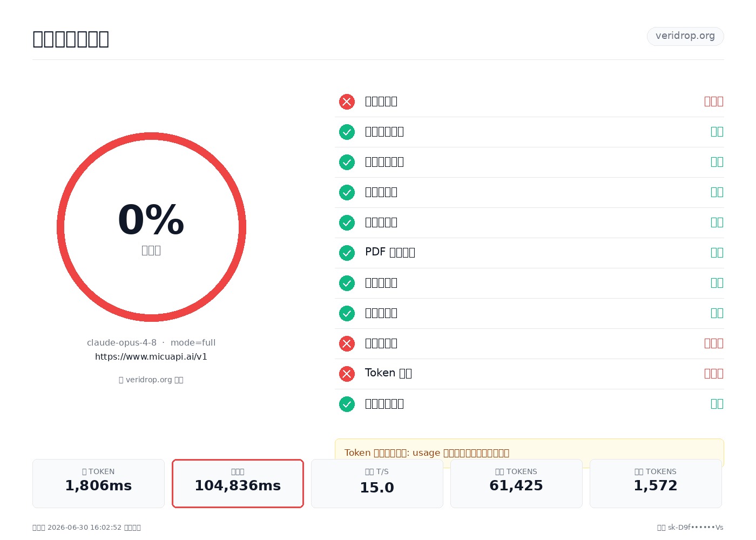Click the red 0% circular gauge

coord(151,227)
